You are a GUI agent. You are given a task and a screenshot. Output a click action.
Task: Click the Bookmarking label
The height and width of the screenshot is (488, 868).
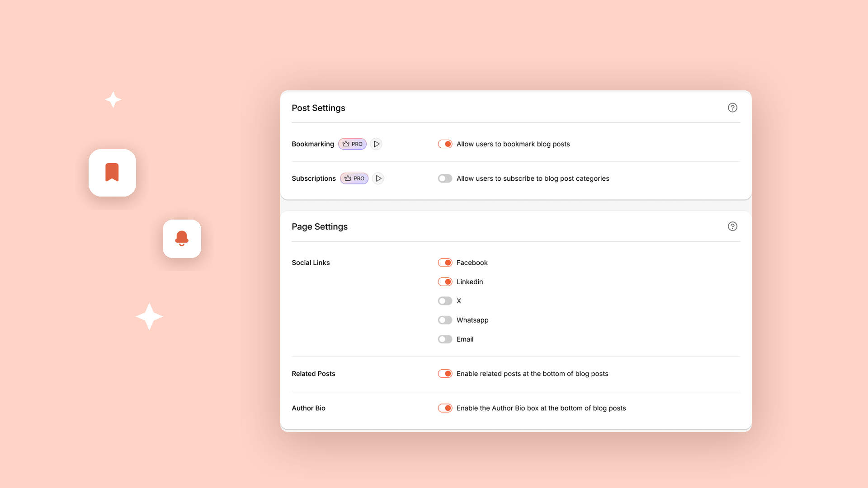(313, 144)
